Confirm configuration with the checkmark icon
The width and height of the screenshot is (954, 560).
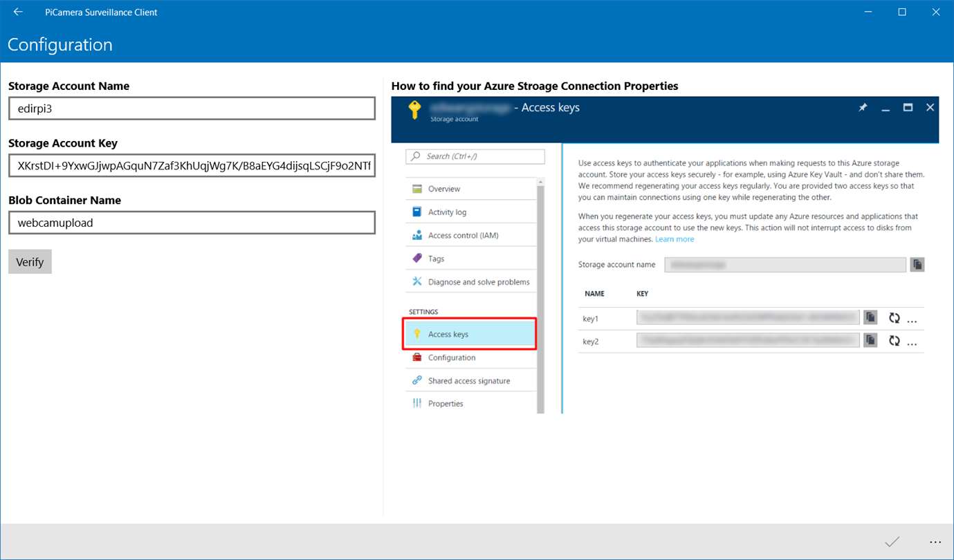click(x=892, y=541)
